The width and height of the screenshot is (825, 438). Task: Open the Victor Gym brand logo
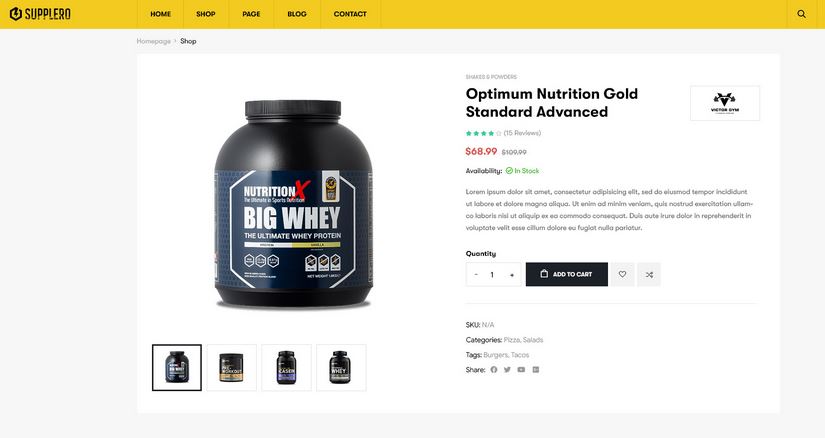point(725,103)
